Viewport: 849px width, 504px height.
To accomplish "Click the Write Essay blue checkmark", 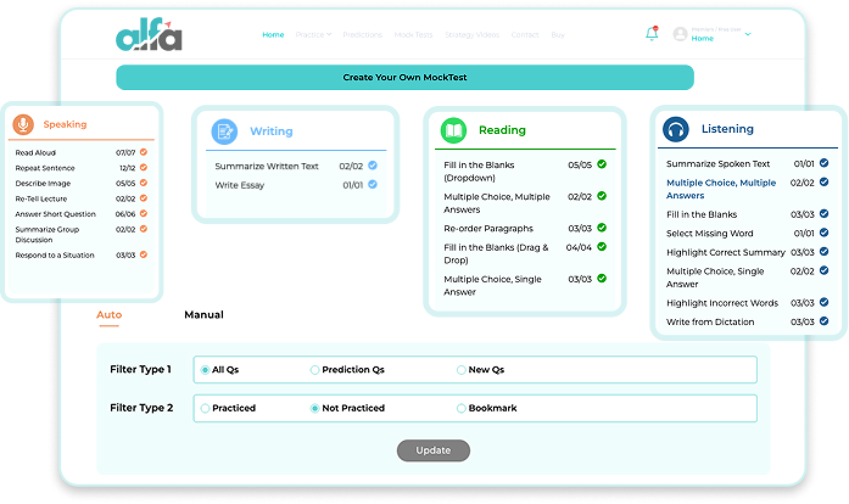I will [373, 184].
